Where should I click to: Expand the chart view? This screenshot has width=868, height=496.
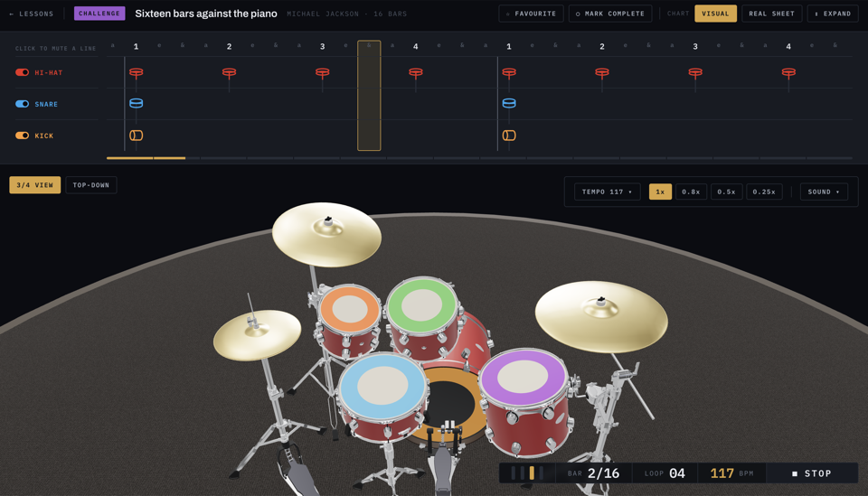point(833,14)
